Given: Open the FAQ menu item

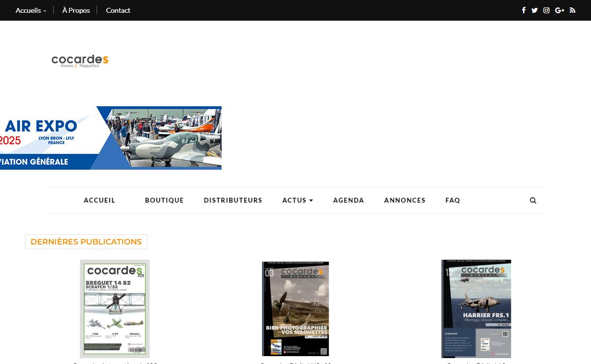Looking at the screenshot, I should coord(453,200).
